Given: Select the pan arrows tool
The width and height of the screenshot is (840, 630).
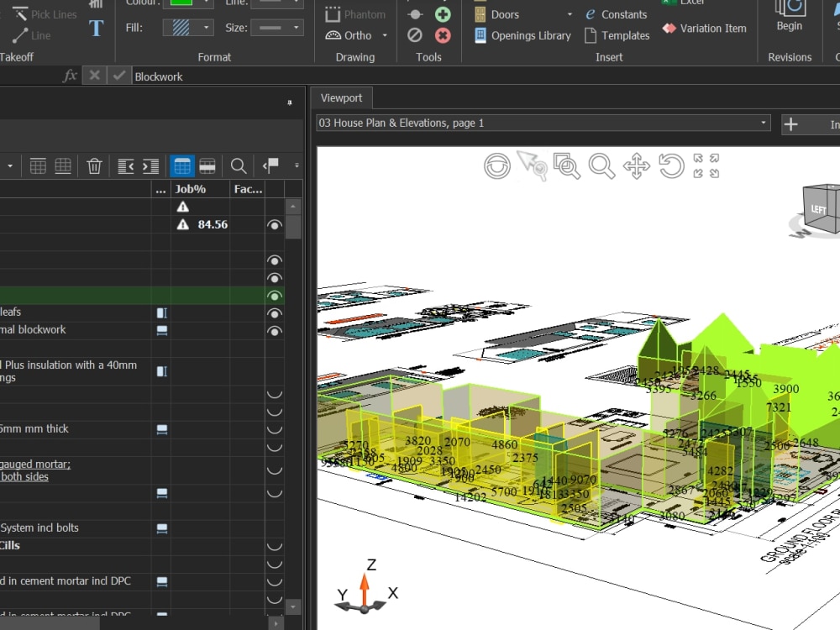Looking at the screenshot, I should tap(637, 165).
